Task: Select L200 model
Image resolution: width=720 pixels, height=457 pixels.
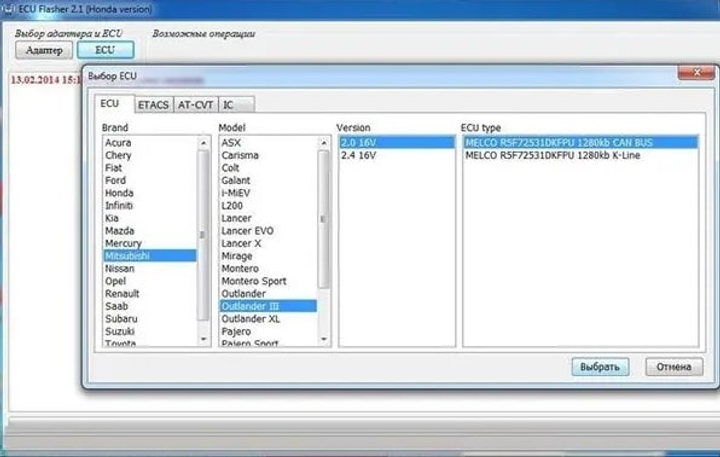Action: (268, 205)
